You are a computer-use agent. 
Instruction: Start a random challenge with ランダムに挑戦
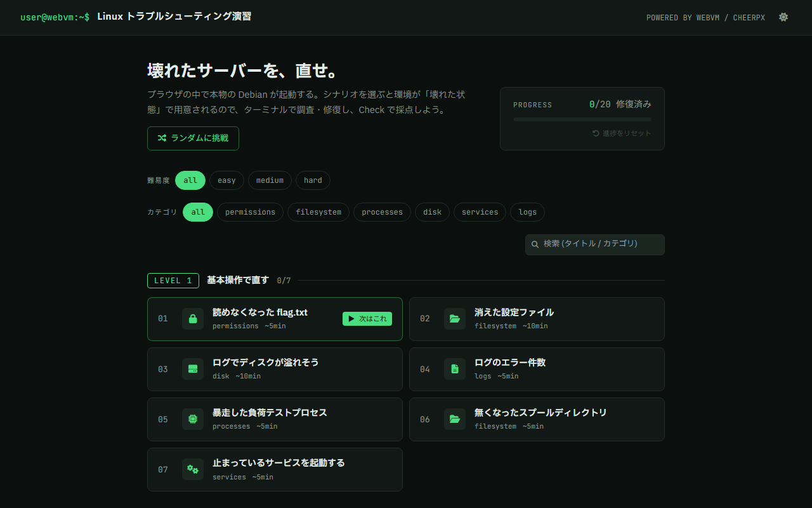tap(193, 138)
